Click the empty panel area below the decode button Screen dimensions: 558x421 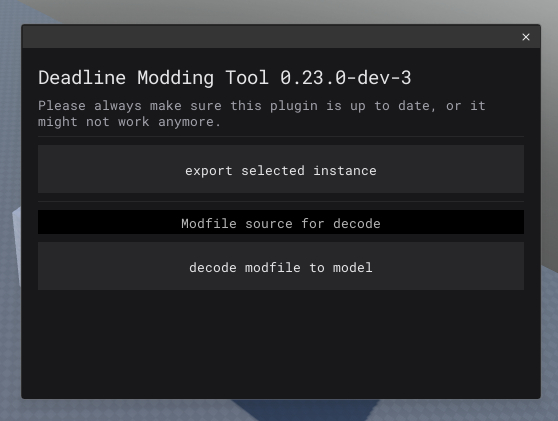coord(281,343)
